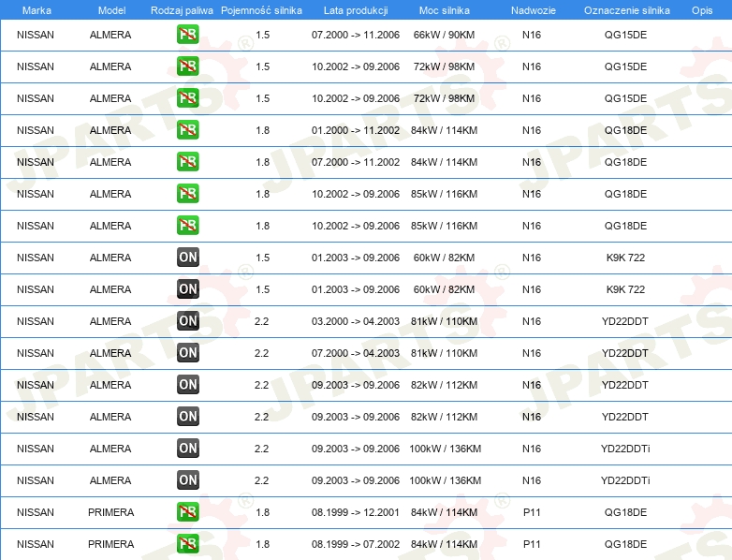
Task: Click the petrol icon in the Primera 08.1999 -> 12.2001 row
Action: tap(187, 512)
